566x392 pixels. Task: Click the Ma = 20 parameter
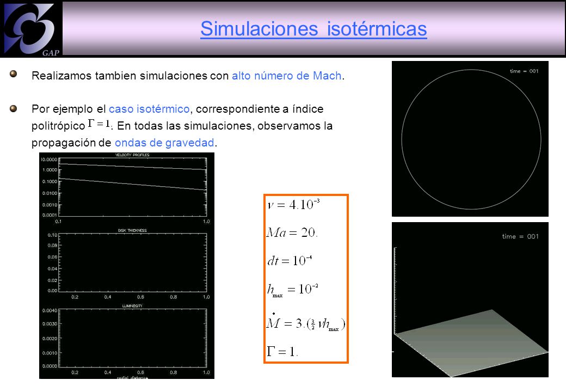292,232
